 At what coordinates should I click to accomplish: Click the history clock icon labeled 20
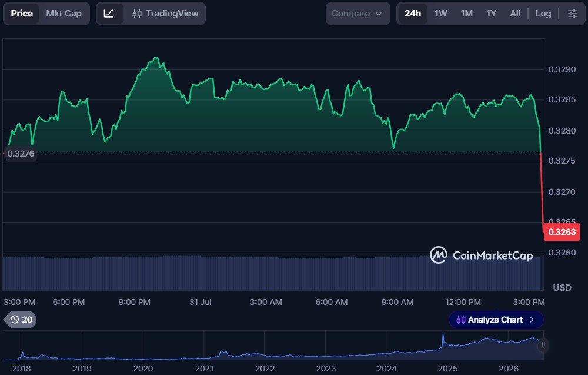pos(21,320)
